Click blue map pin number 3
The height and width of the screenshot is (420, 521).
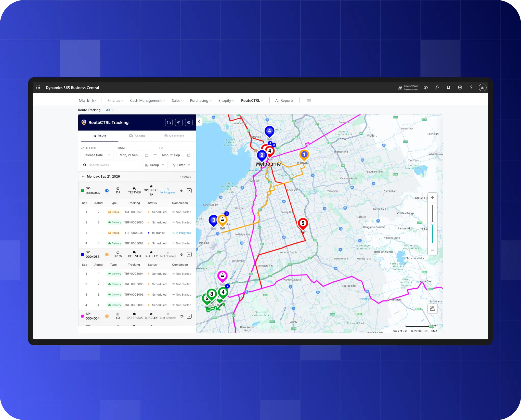[213, 221]
